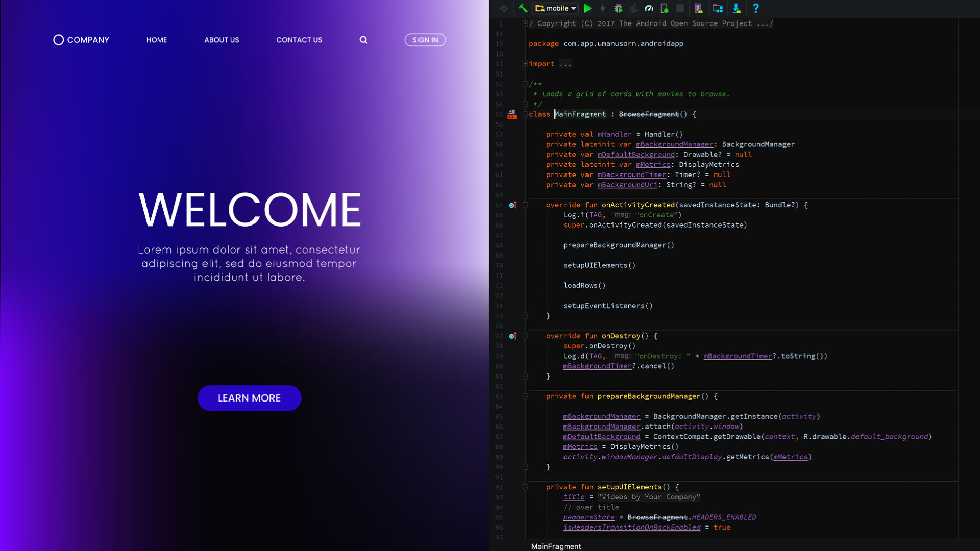Collapse the onActivityCreated function fold
The height and width of the screenshot is (551, 980).
pos(525,205)
